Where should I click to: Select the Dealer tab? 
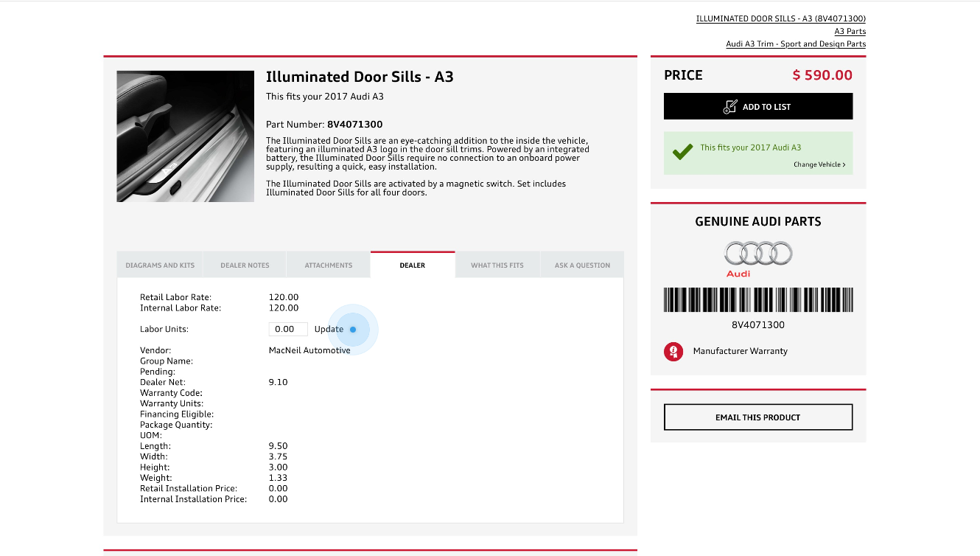click(x=413, y=265)
